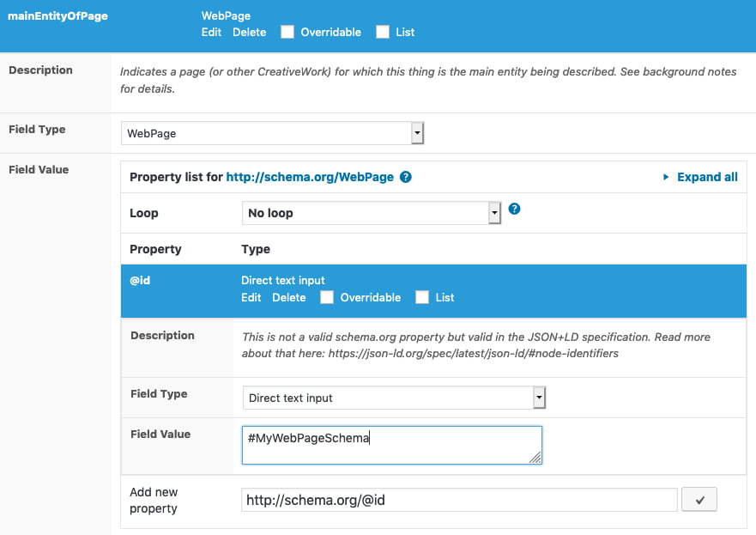This screenshot has height=535, width=756.
Task: Open Direct text input Field Type dropdown
Action: [x=394, y=398]
